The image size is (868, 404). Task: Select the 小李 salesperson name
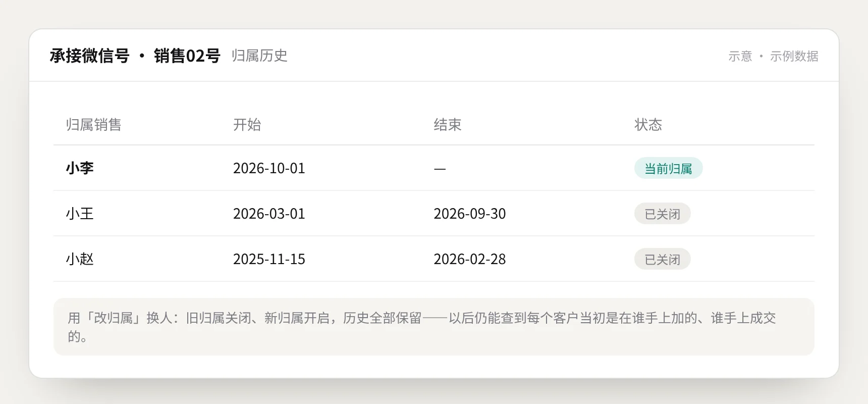click(x=80, y=168)
